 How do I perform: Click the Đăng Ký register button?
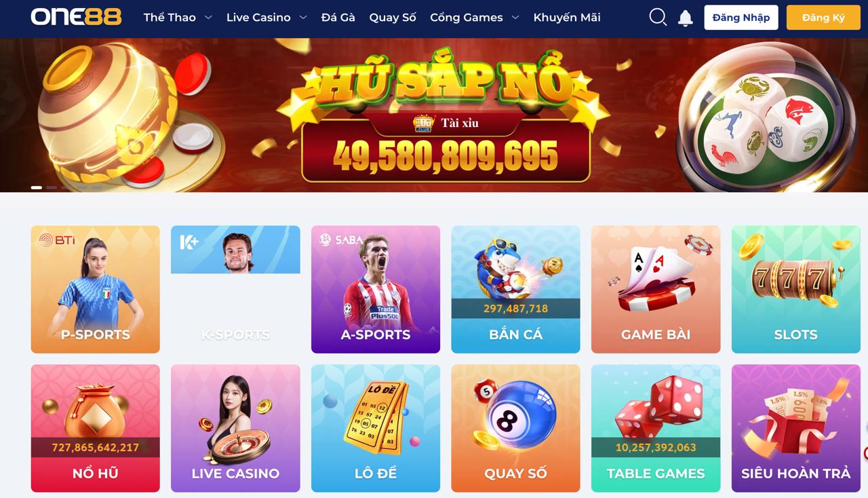(823, 18)
